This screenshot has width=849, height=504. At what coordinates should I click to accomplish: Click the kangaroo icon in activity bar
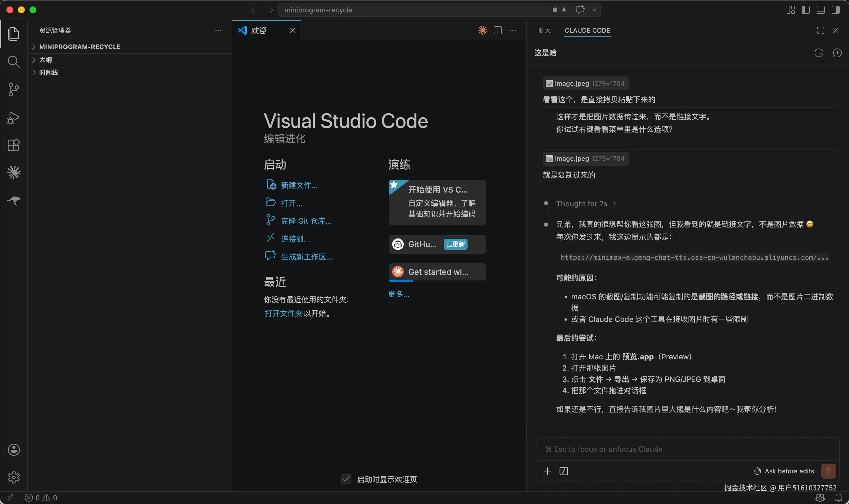tap(14, 200)
